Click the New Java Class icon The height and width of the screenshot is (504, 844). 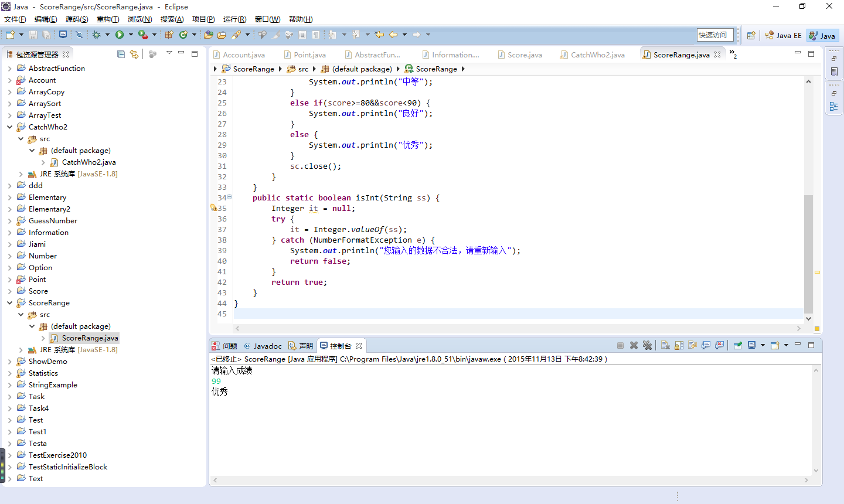pos(183,35)
